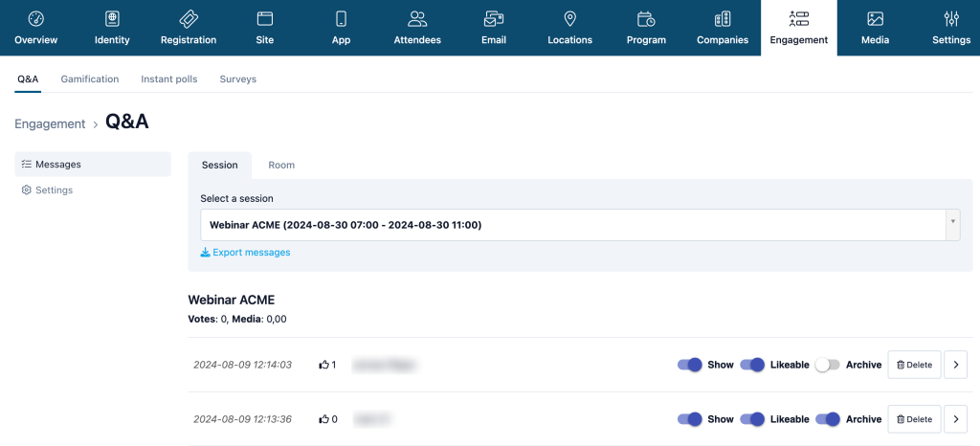Click the Webinar ACME session field
This screenshot has width=980, height=446.
(580, 225)
